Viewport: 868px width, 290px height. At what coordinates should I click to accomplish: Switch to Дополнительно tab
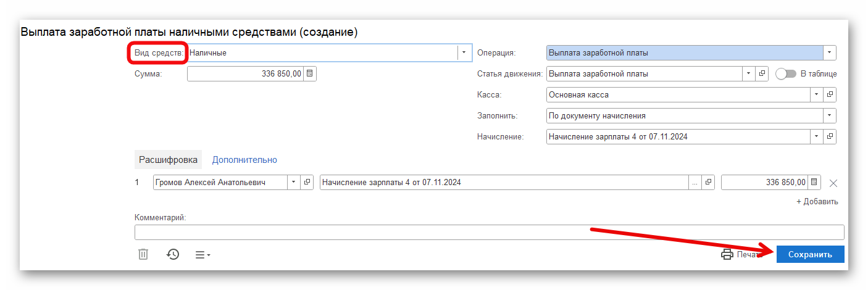(244, 160)
